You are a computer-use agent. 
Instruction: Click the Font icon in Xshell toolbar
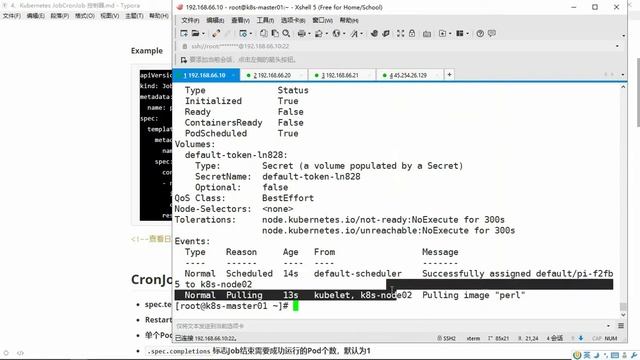354,33
